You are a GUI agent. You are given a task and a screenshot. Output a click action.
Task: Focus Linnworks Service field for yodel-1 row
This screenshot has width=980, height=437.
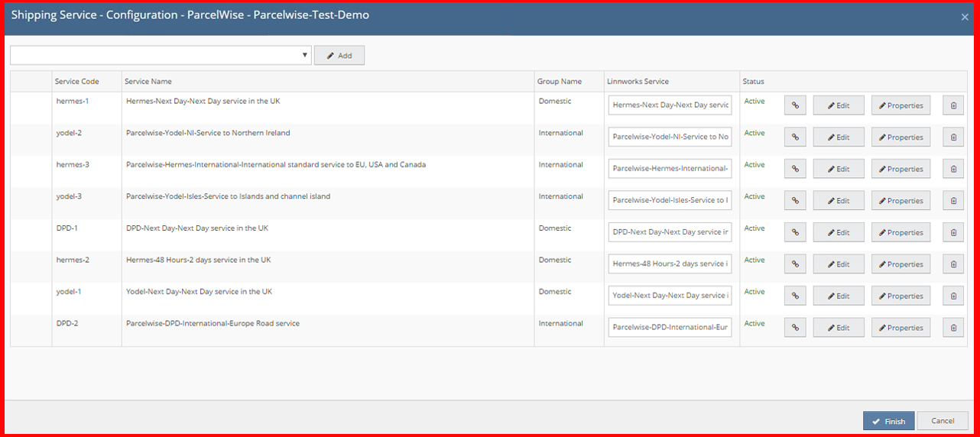(x=670, y=295)
